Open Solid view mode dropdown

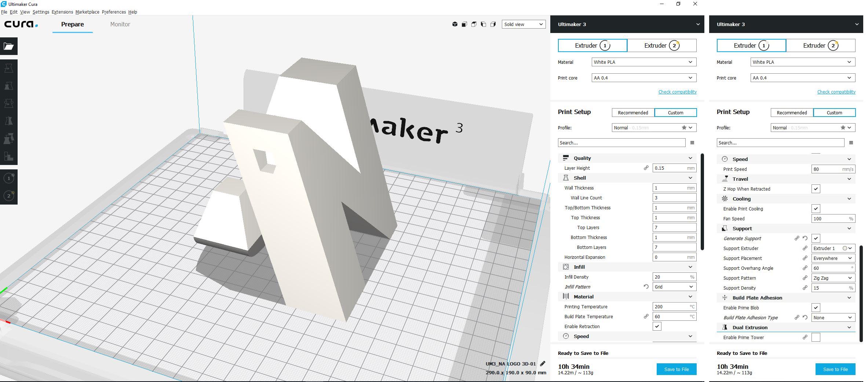524,24
